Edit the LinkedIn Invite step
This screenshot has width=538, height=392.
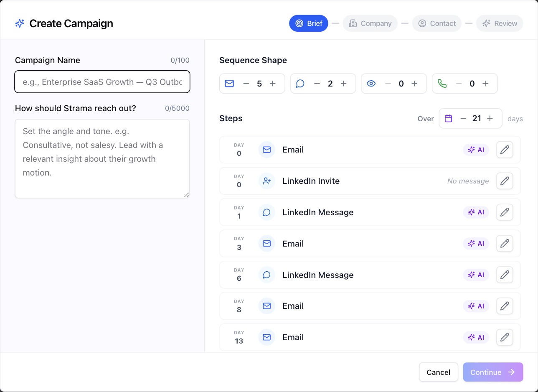coord(505,181)
